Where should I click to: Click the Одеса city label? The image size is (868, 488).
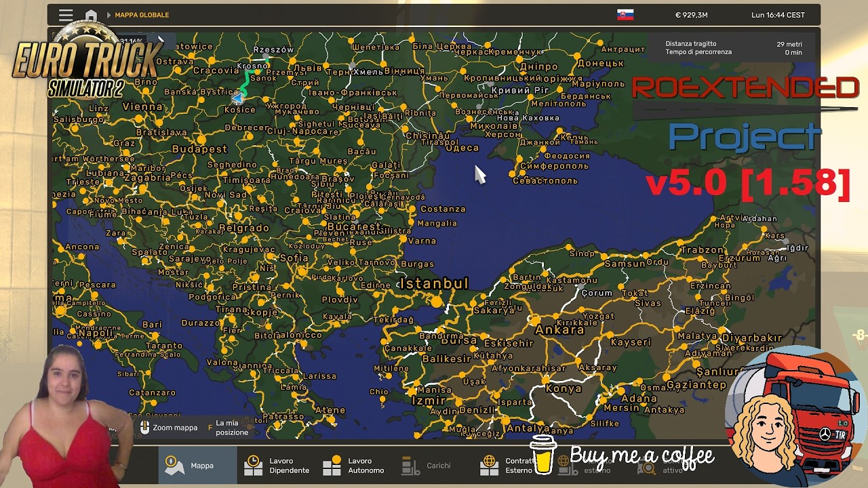[x=464, y=148]
